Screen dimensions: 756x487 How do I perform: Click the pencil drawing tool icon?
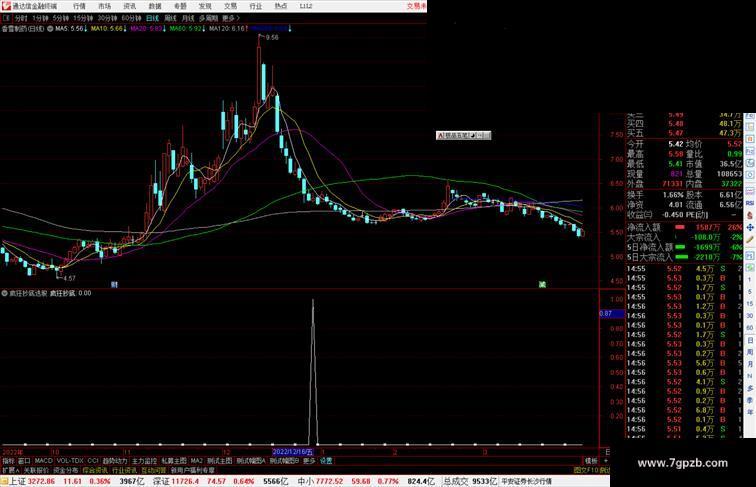(x=750, y=240)
